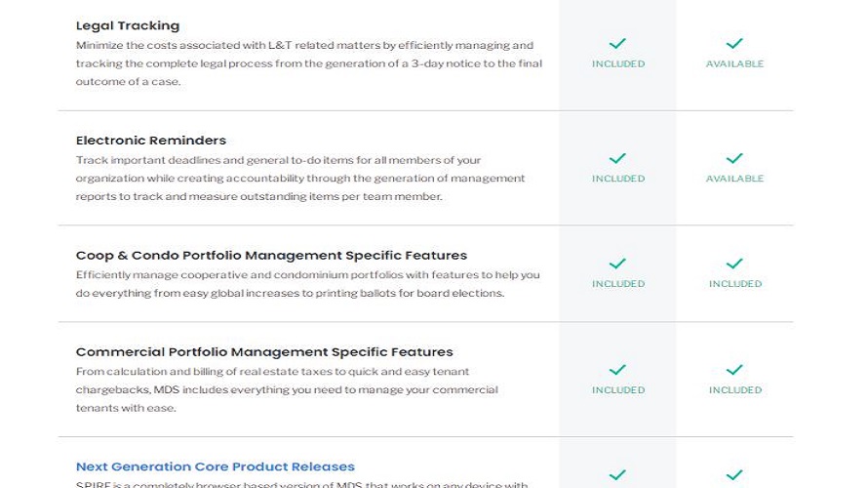The width and height of the screenshot is (868, 488).
Task: Click Commercial Portfolio first-column checkmark
Action: click(617, 370)
